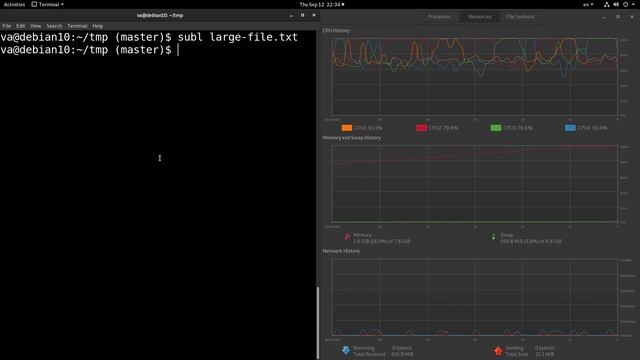Minimize the terminal window
Image resolution: width=640 pixels, height=360 pixels.
point(291,16)
